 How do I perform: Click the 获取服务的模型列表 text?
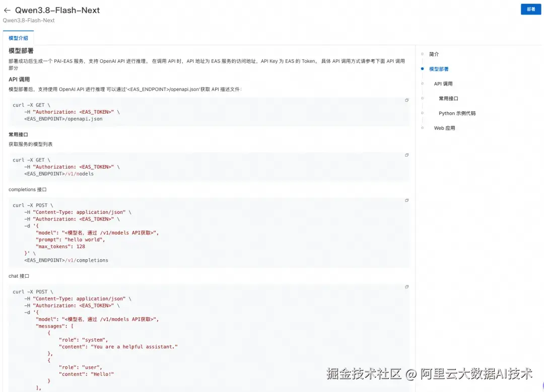[x=31, y=144]
